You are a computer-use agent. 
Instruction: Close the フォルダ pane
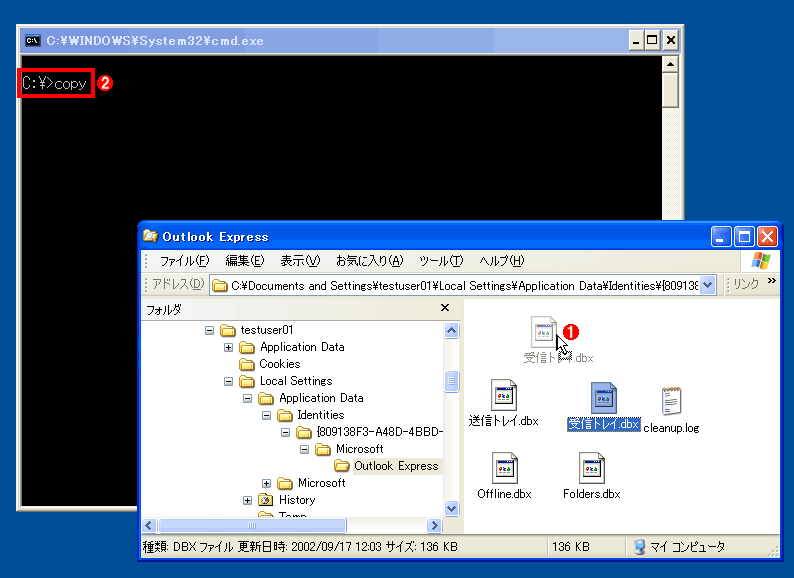(x=445, y=307)
